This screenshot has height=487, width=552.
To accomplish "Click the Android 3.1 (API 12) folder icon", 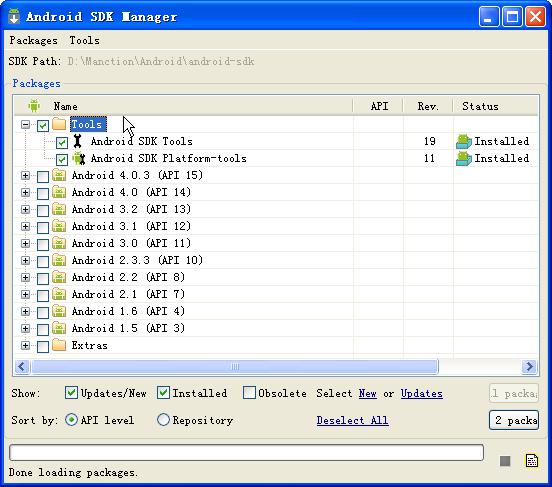I will (59, 226).
